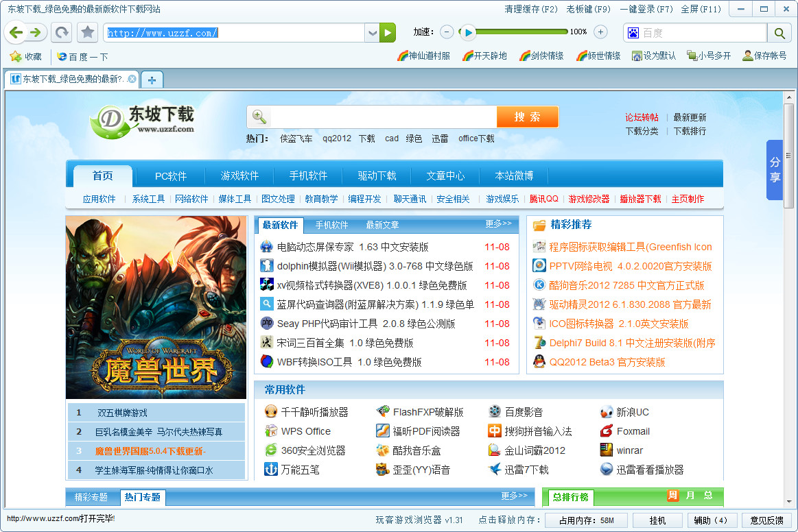Click the 东坡下载 site logo
The height and width of the screenshot is (532, 798).
coord(142,122)
